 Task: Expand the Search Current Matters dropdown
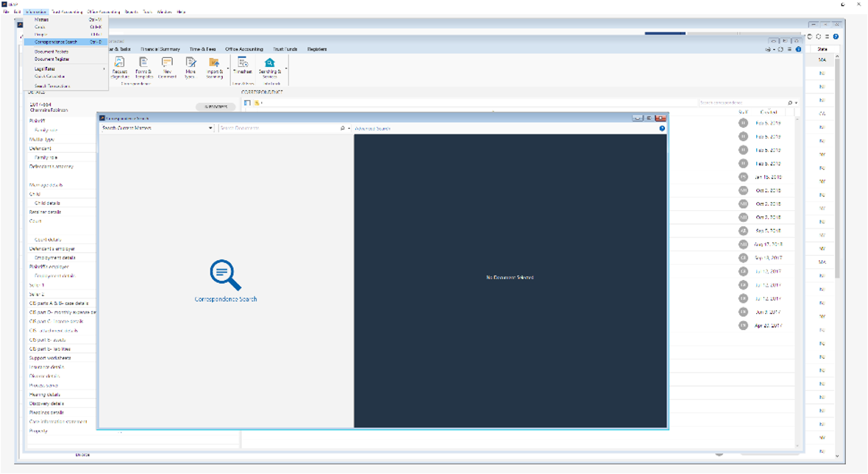pos(210,129)
